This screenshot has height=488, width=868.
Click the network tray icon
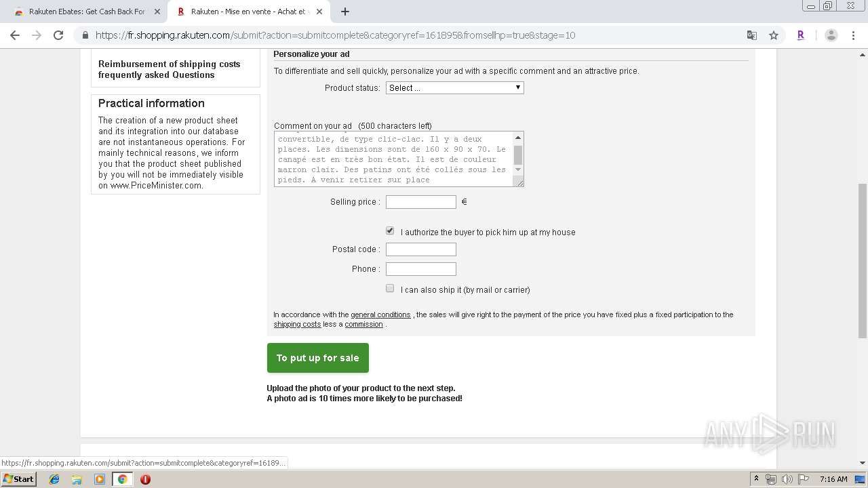point(771,479)
